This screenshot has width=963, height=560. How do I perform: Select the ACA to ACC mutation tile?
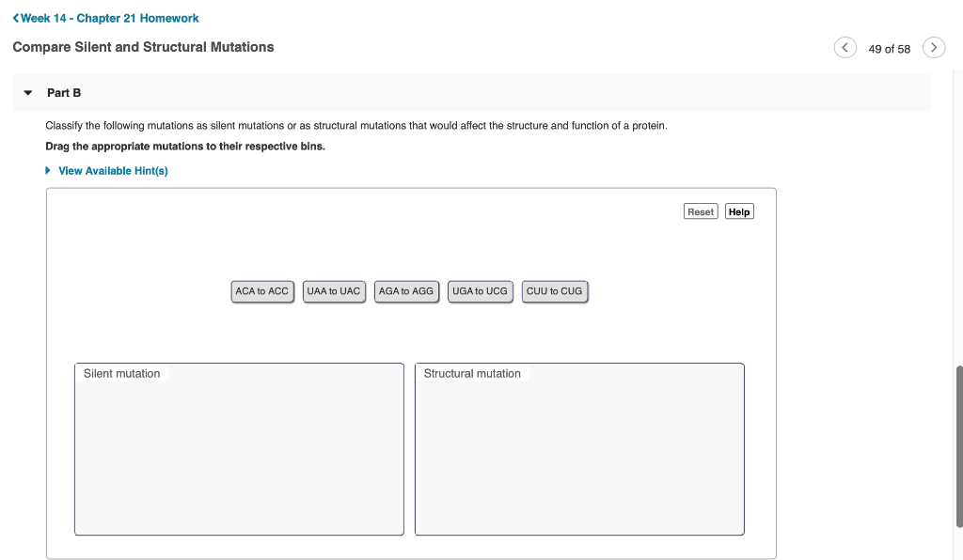pyautogui.click(x=262, y=291)
